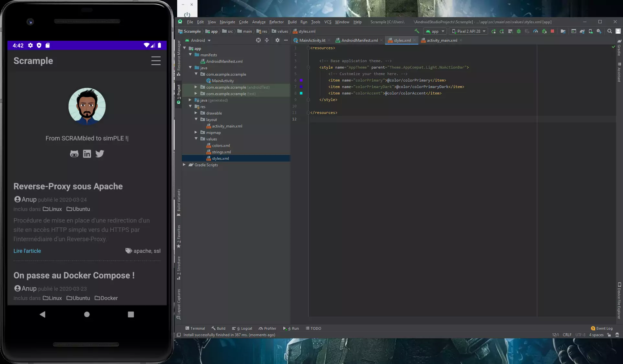Tap the GitHub icon in the emulator

click(x=74, y=154)
